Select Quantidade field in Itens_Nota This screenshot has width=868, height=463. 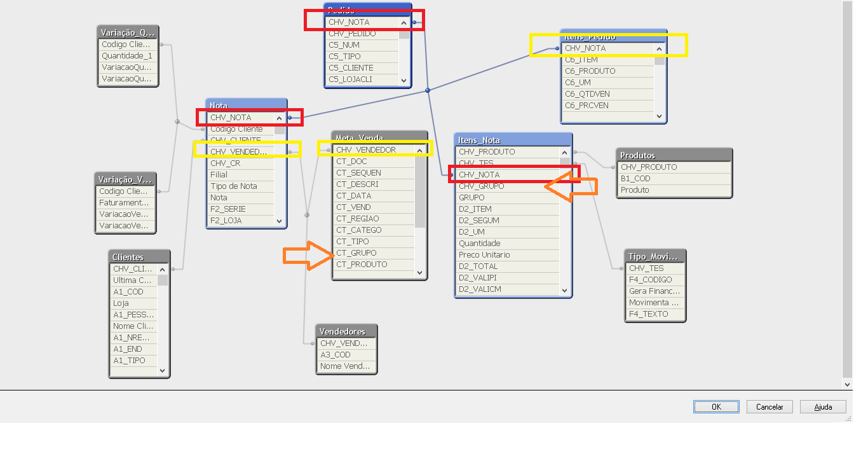508,244
